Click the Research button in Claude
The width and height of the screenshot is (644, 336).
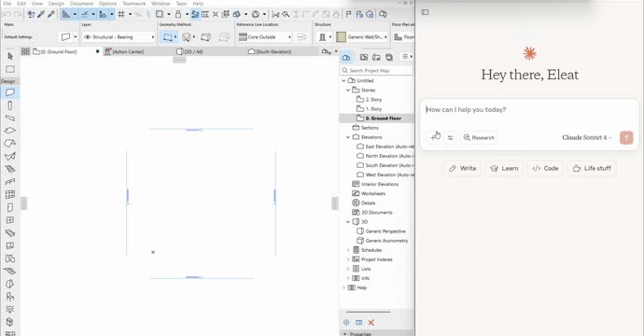[479, 137]
